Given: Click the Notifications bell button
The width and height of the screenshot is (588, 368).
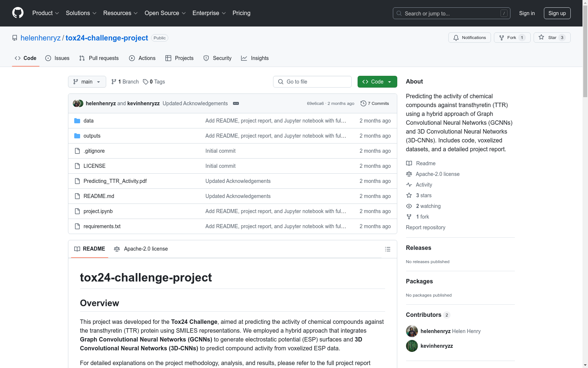Looking at the screenshot, I should click(x=469, y=38).
